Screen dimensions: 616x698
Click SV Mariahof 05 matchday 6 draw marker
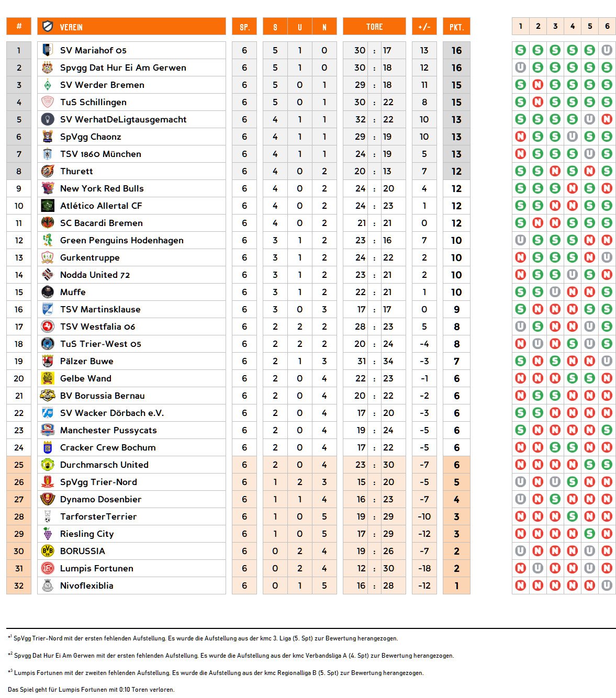pyautogui.click(x=607, y=50)
